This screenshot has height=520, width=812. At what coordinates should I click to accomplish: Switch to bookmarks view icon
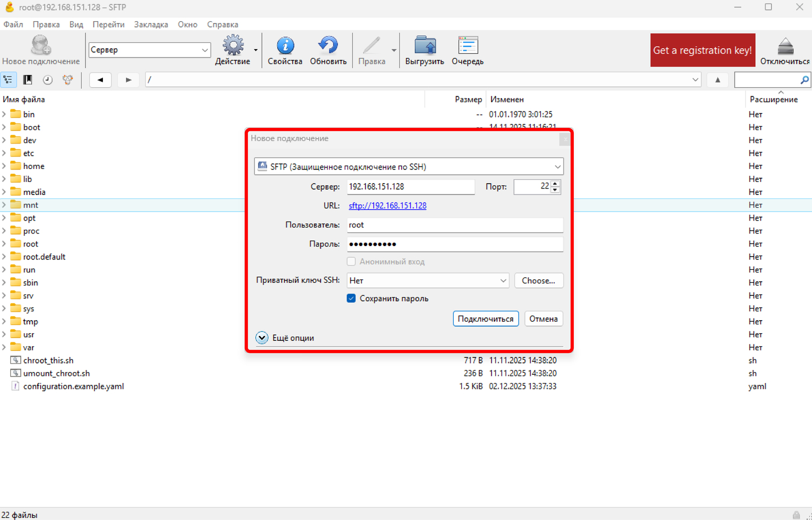(28, 80)
